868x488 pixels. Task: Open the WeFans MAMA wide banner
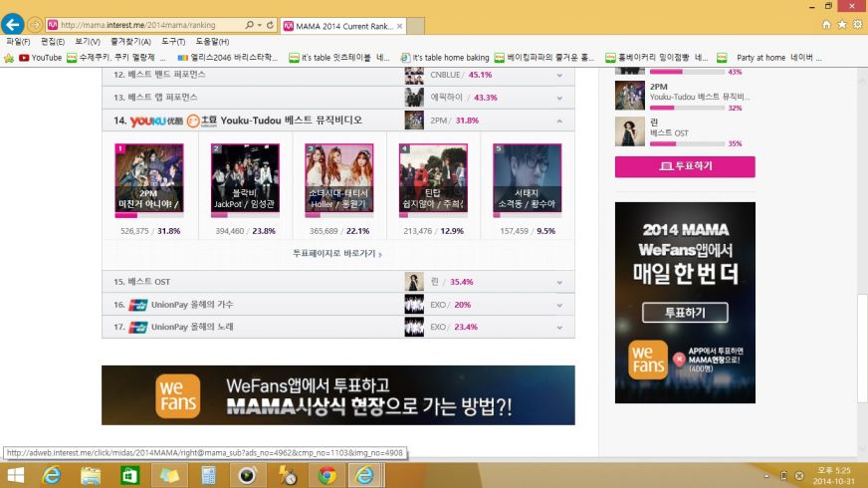(x=338, y=395)
